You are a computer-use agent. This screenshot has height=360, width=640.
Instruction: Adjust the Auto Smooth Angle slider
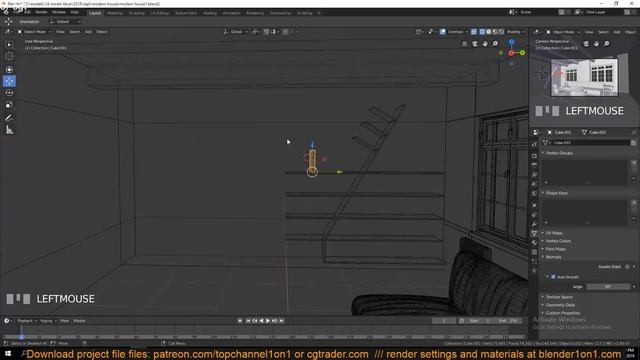point(609,287)
